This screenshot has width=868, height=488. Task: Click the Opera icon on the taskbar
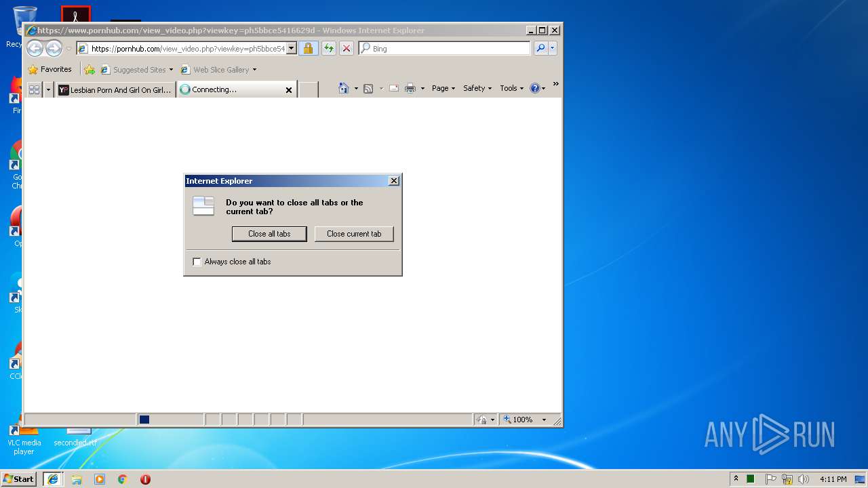pos(145,479)
